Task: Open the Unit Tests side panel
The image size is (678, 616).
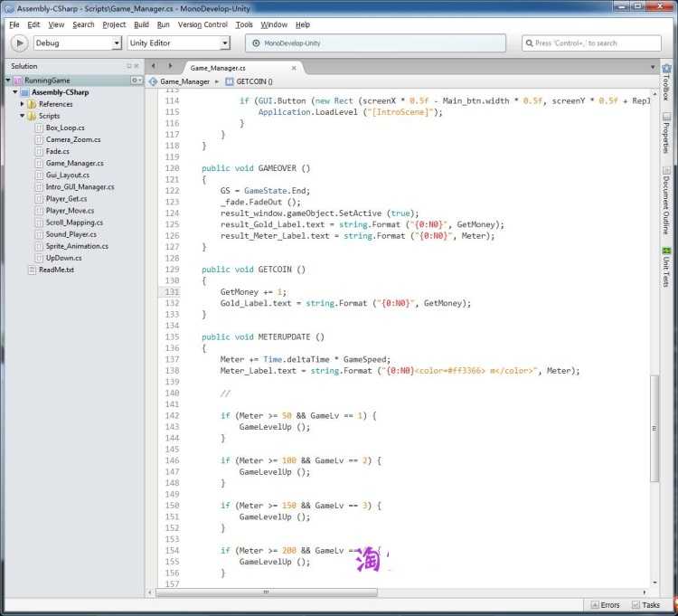Action: click(666, 267)
